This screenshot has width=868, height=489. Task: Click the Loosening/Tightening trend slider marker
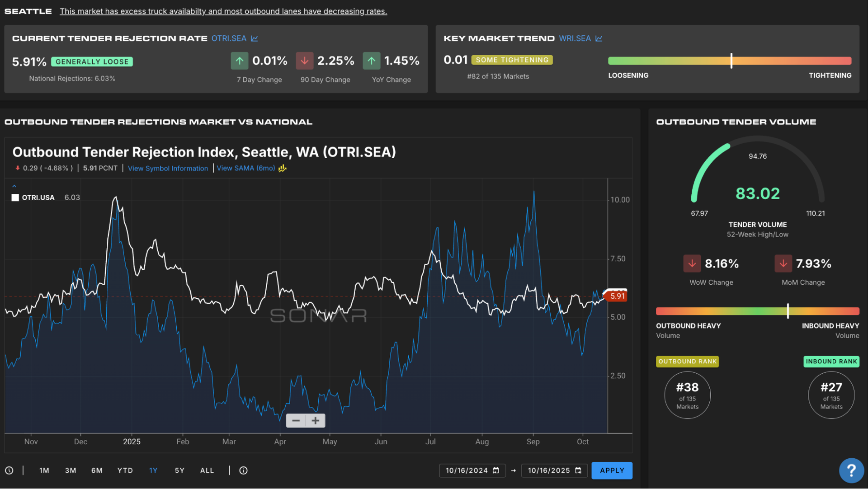pyautogui.click(x=731, y=61)
